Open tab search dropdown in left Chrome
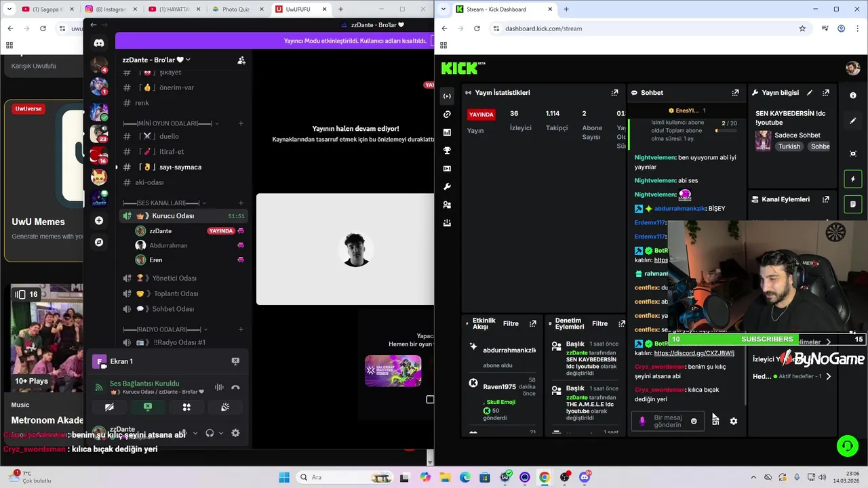This screenshot has width=868, height=488. pyautogui.click(x=9, y=9)
